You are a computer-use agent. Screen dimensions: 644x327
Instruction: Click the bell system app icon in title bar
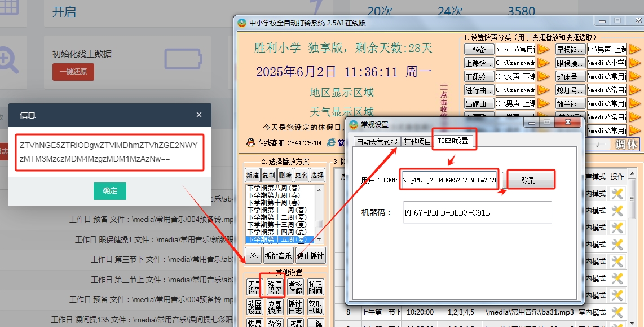pyautogui.click(x=242, y=23)
